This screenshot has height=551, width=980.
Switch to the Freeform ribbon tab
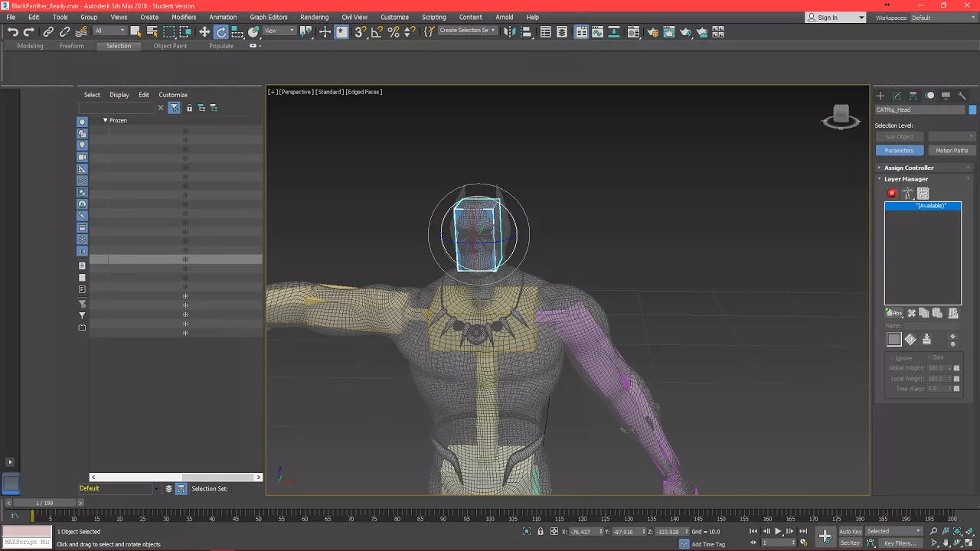point(72,46)
